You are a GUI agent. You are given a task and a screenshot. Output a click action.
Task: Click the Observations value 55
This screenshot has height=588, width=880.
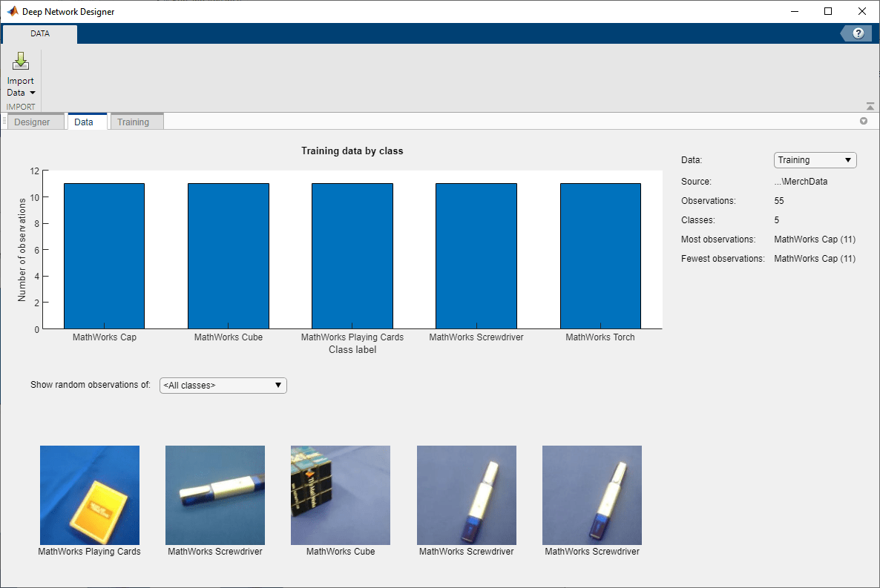[779, 200]
